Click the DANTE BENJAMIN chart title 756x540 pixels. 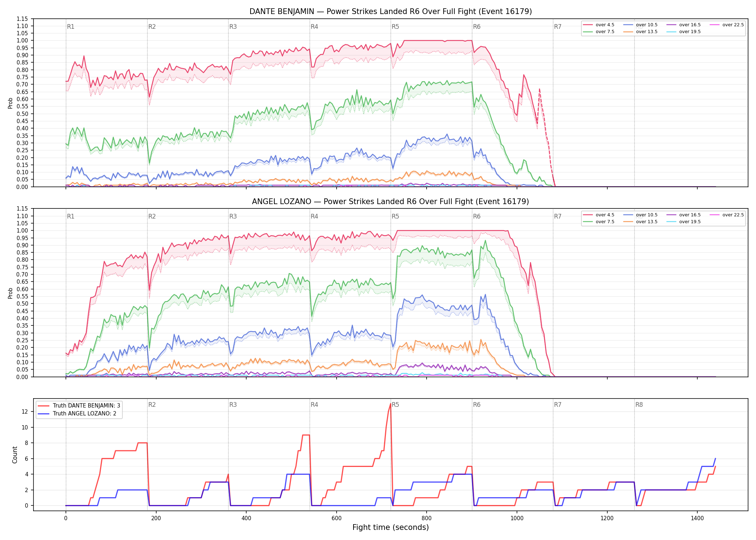click(391, 12)
